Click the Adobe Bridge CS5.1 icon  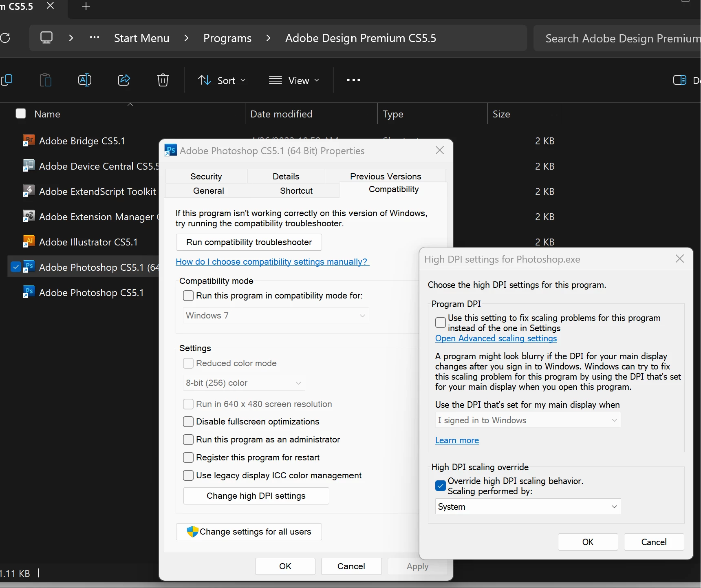coord(29,141)
